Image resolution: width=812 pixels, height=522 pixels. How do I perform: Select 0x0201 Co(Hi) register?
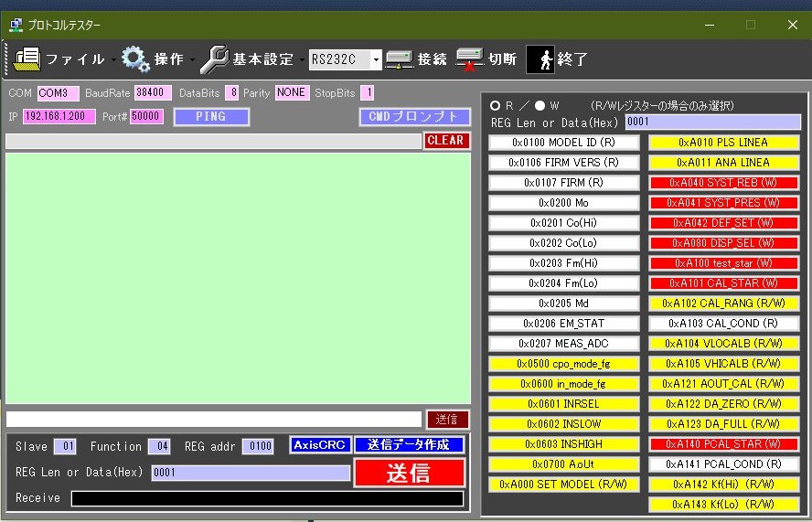(564, 223)
